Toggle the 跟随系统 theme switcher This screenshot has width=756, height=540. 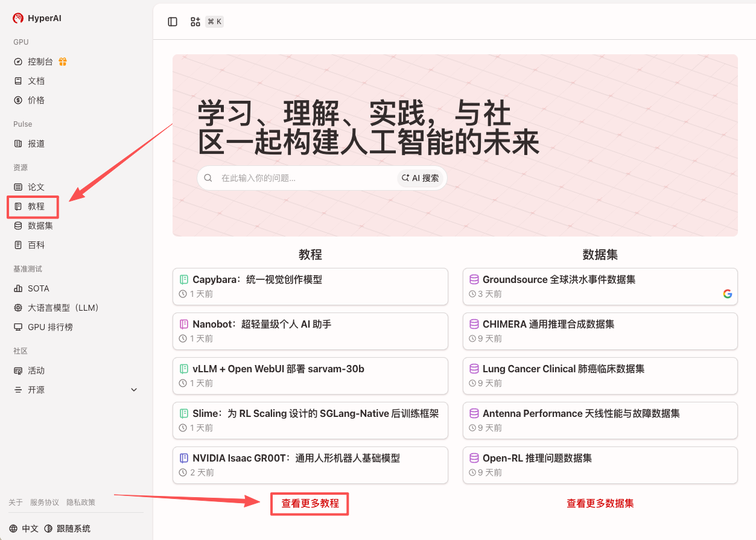point(68,529)
